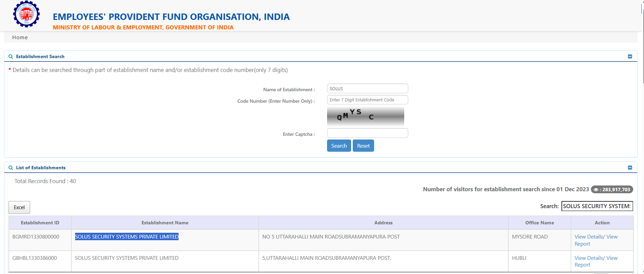
Task: Sort by Establishment Name column header
Action: pyautogui.click(x=165, y=223)
